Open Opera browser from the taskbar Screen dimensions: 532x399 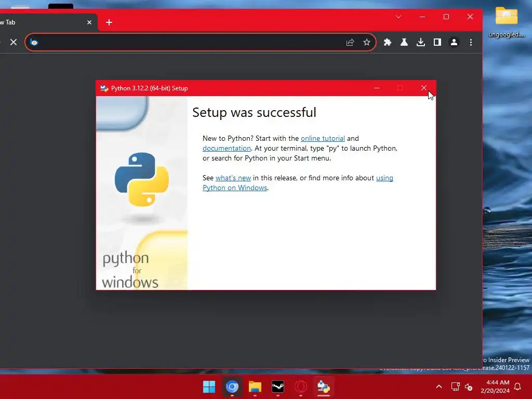click(x=301, y=387)
